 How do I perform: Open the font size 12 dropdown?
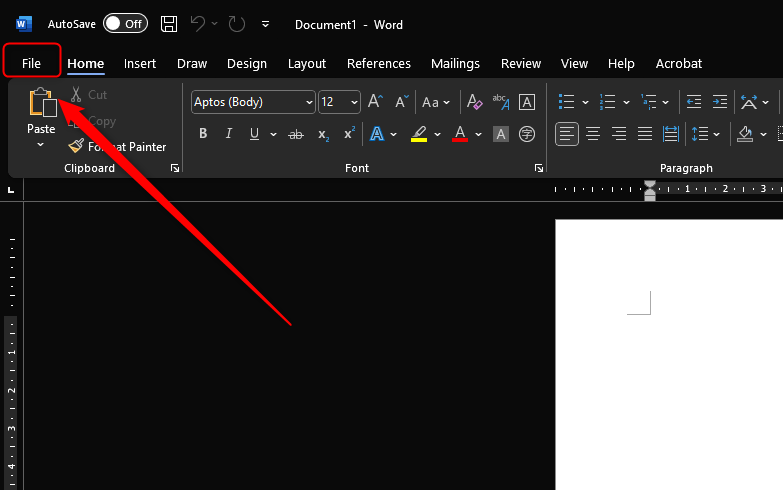coord(354,102)
